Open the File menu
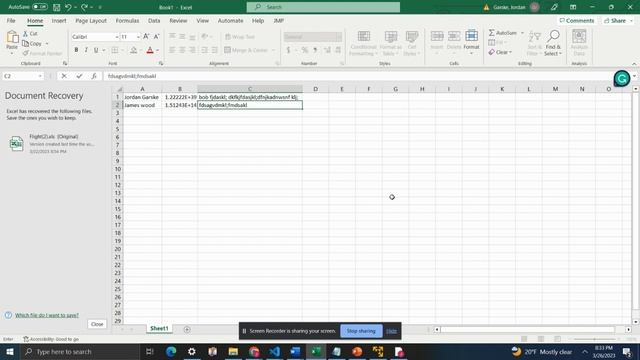 pyautogui.click(x=11, y=20)
